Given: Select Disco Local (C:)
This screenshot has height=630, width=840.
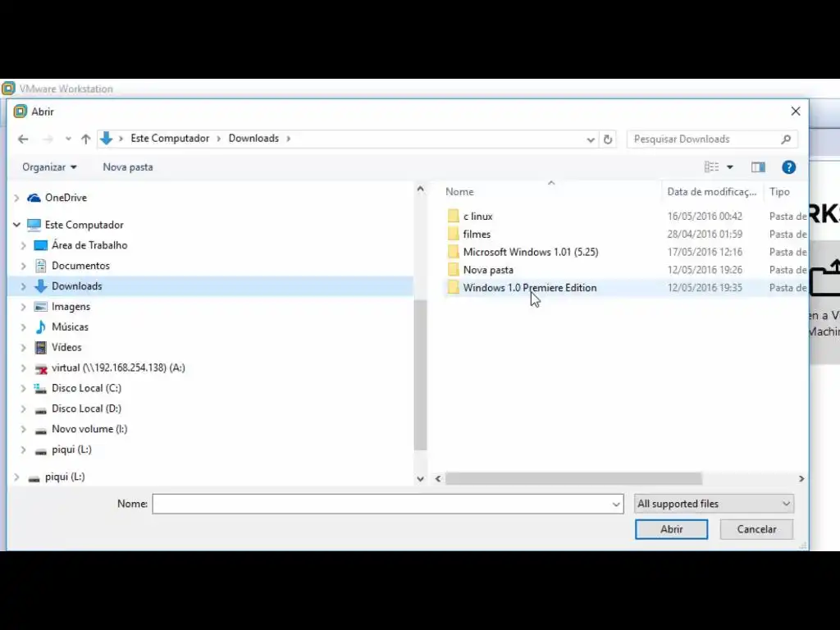Looking at the screenshot, I should (x=86, y=388).
